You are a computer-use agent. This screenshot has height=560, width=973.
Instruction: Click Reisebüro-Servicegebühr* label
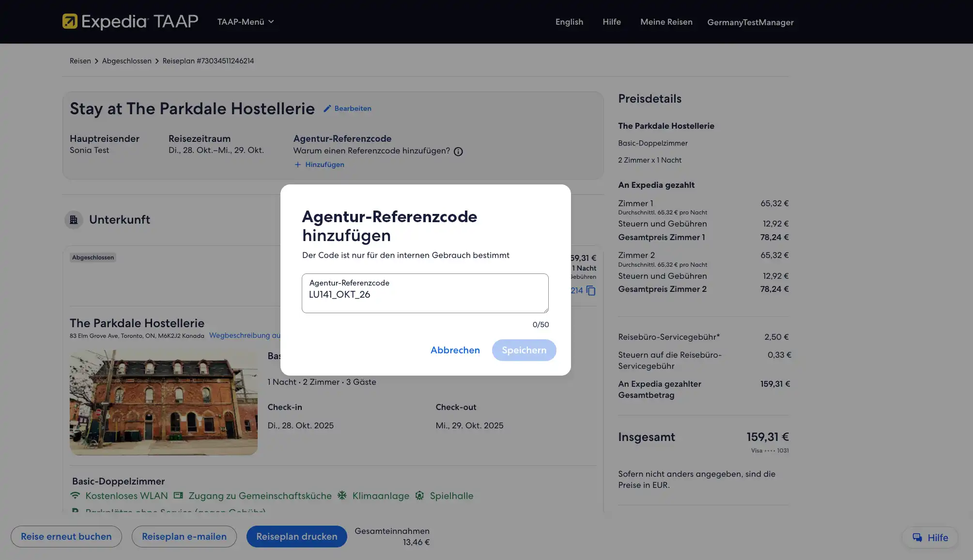point(669,337)
